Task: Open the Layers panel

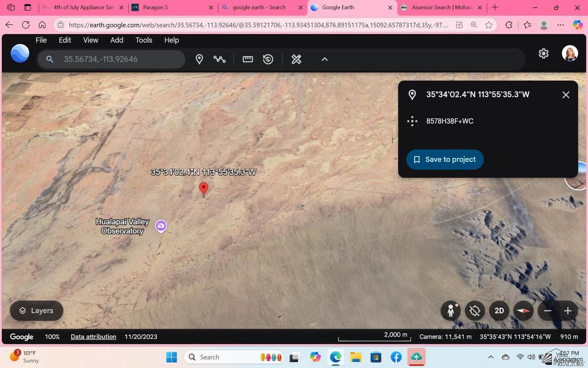Action: 36,311
